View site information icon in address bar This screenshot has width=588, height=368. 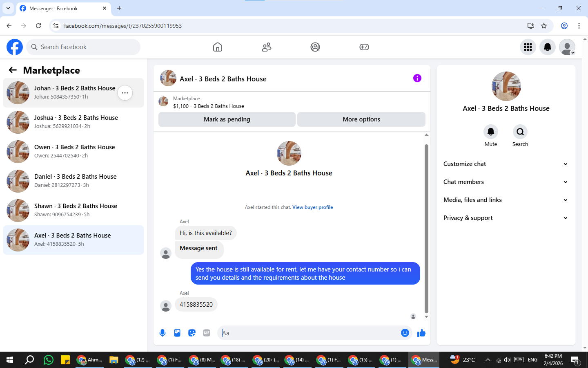(x=56, y=26)
